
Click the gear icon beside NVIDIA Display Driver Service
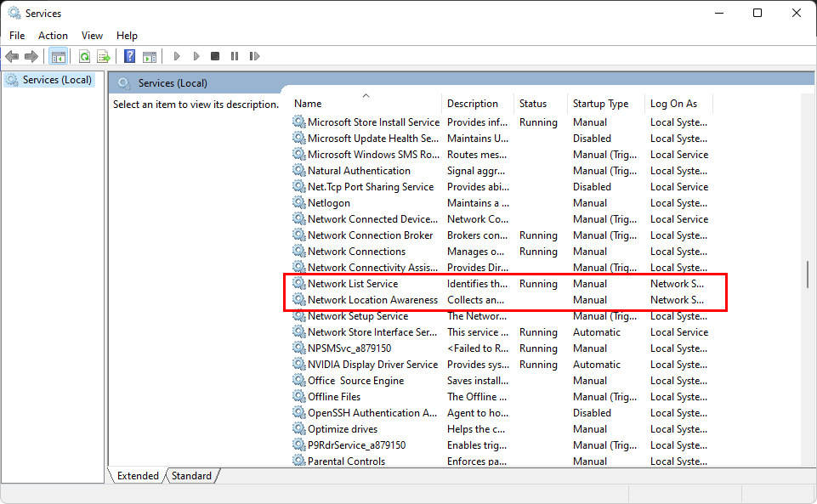(x=298, y=364)
